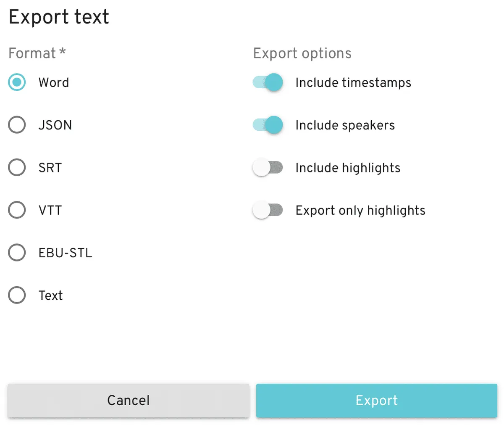
Task: Click the "EBU-STL" text label
Action: coord(65,253)
